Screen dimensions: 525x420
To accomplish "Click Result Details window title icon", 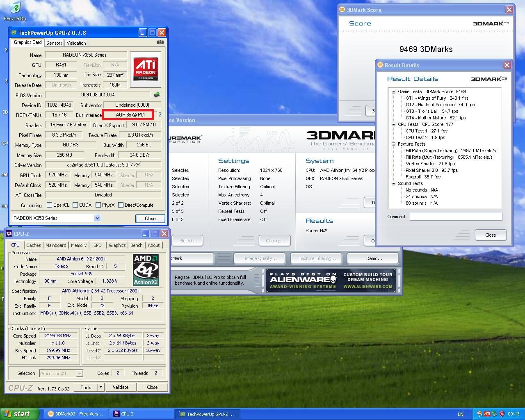I will [x=380, y=65].
